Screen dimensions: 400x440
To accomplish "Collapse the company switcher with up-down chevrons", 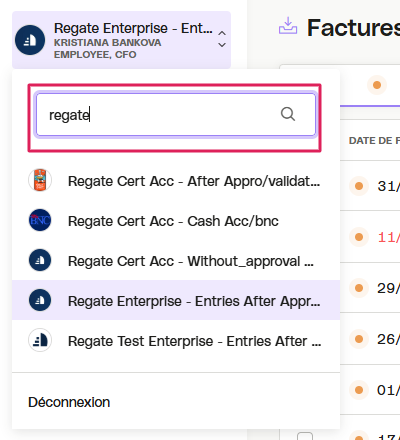I will tap(222, 39).
